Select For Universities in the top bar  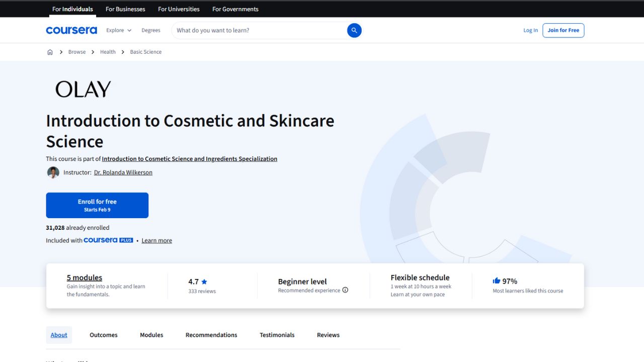pos(179,9)
